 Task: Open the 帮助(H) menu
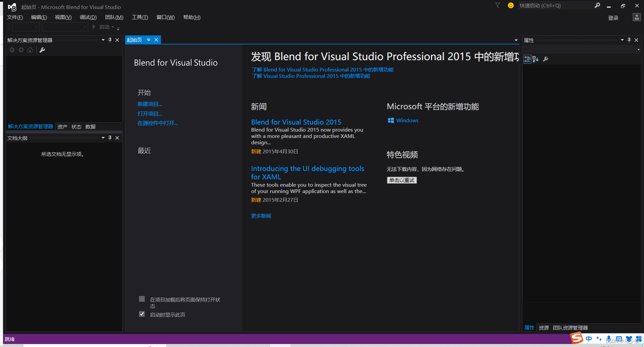192,17
